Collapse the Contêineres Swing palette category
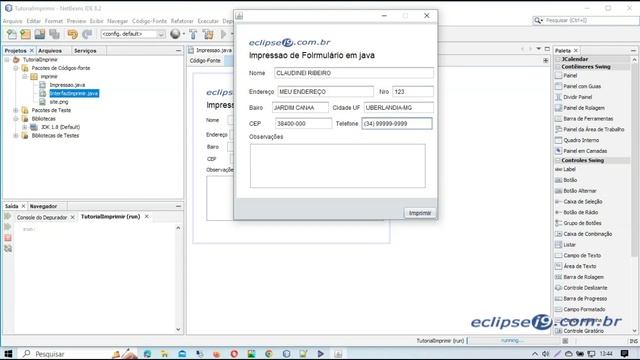 558,67
